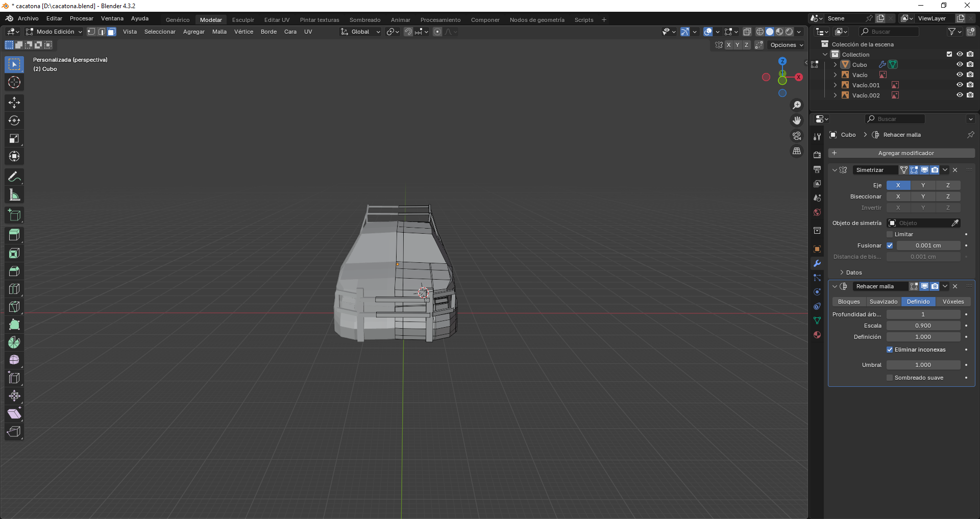
Task: Toggle Y axis for Eje in Simetrizar
Action: pos(923,185)
